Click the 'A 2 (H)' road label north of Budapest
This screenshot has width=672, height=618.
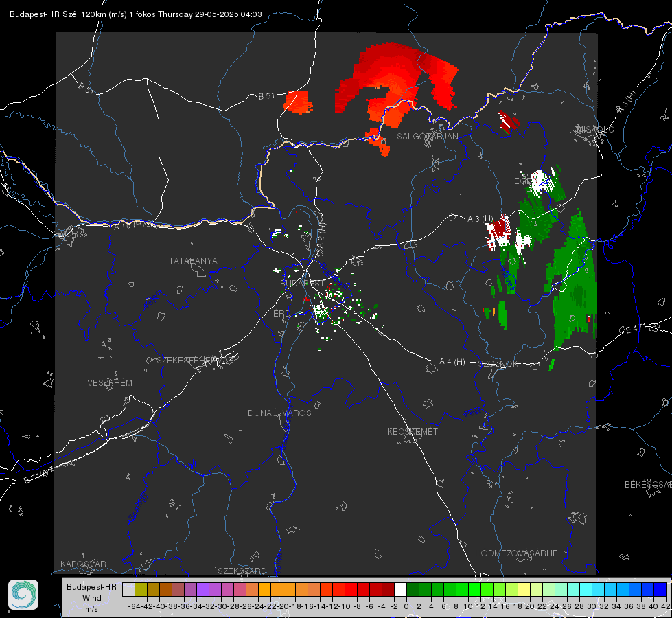click(321, 236)
